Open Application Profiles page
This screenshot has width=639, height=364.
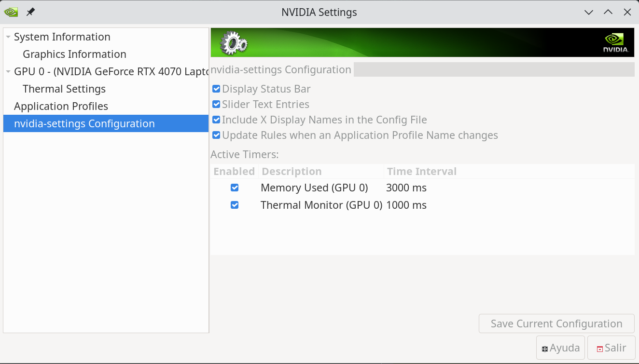click(61, 107)
